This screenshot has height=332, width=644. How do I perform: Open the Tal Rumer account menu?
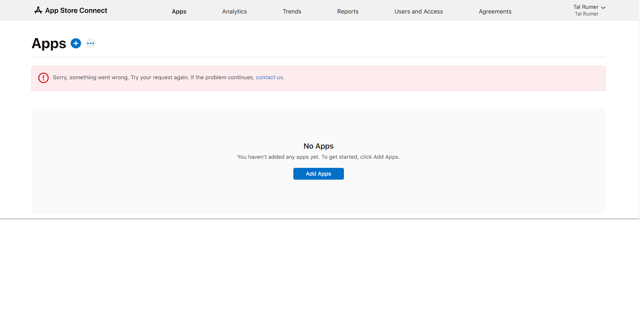pyautogui.click(x=586, y=7)
